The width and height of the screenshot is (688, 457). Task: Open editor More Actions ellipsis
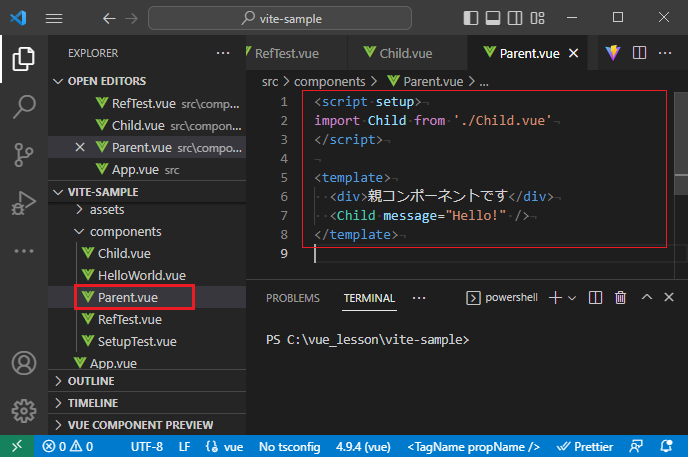(x=665, y=53)
